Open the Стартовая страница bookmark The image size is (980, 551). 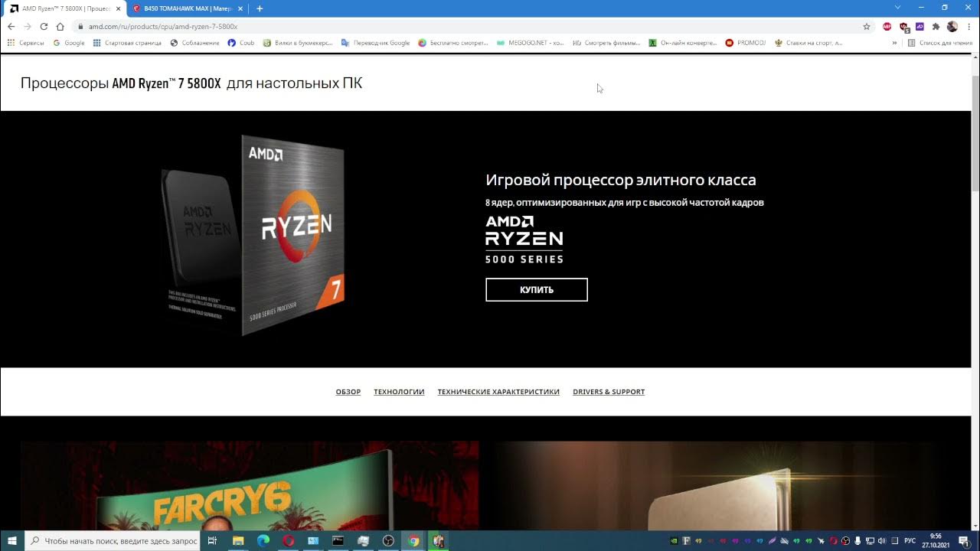pyautogui.click(x=127, y=43)
